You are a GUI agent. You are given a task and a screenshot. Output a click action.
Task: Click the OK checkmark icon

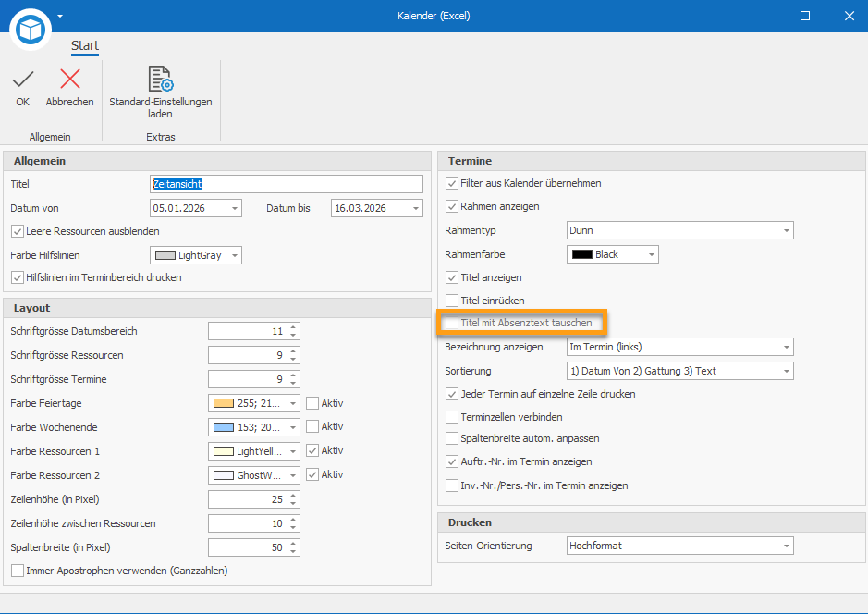click(x=23, y=80)
